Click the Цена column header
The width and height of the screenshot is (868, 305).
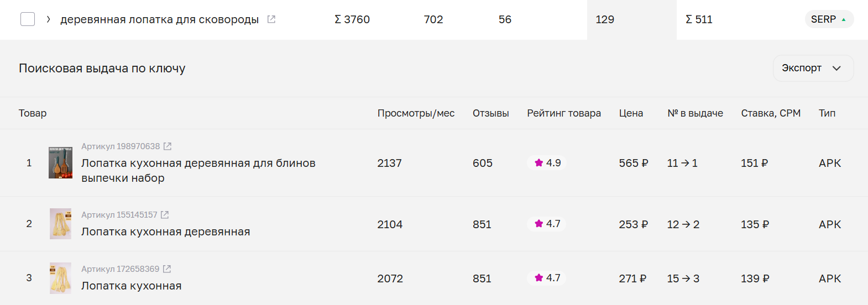click(x=631, y=113)
